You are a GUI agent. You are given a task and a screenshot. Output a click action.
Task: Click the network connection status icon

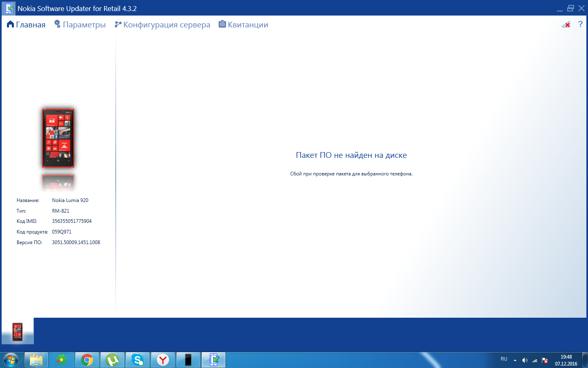click(566, 25)
